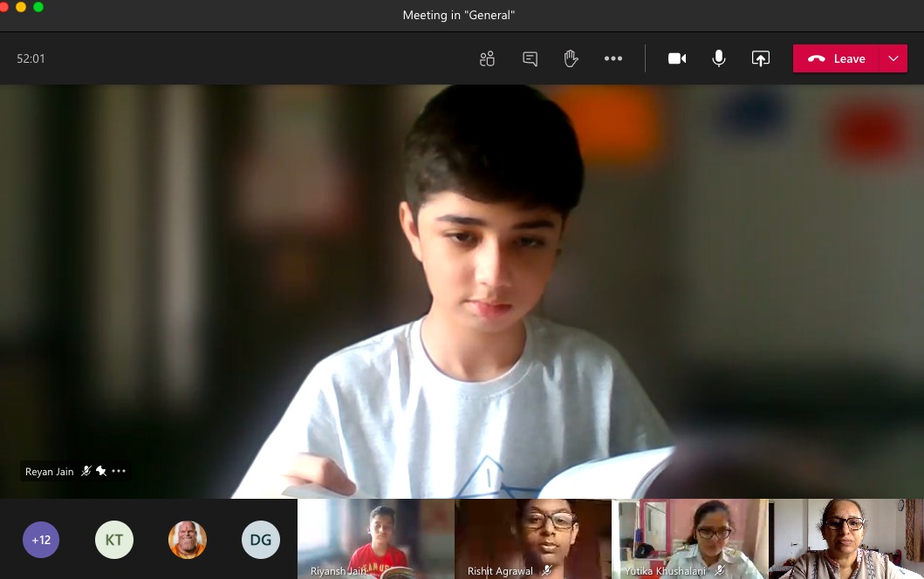Open more options beside Reyan Jain's name
Image resolution: width=924 pixels, height=579 pixels.
click(x=119, y=471)
